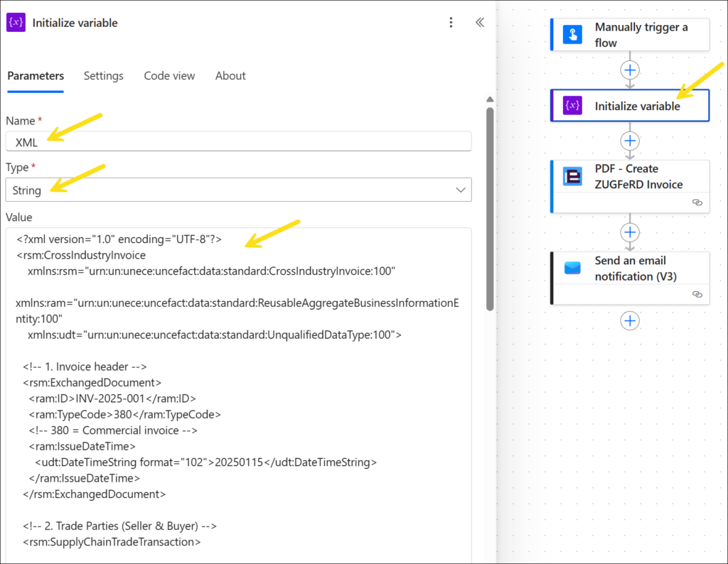
Task: Click the parameters panel vertical scrollbar
Action: (x=490, y=207)
